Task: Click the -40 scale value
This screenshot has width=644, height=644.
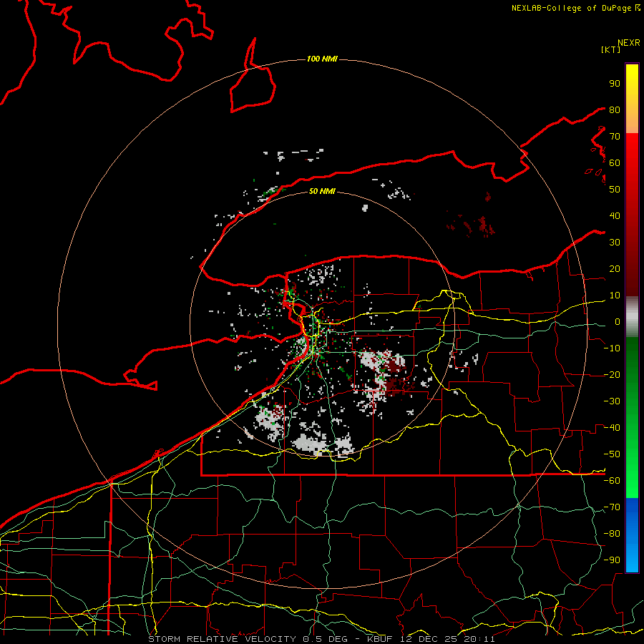Action: (x=612, y=428)
